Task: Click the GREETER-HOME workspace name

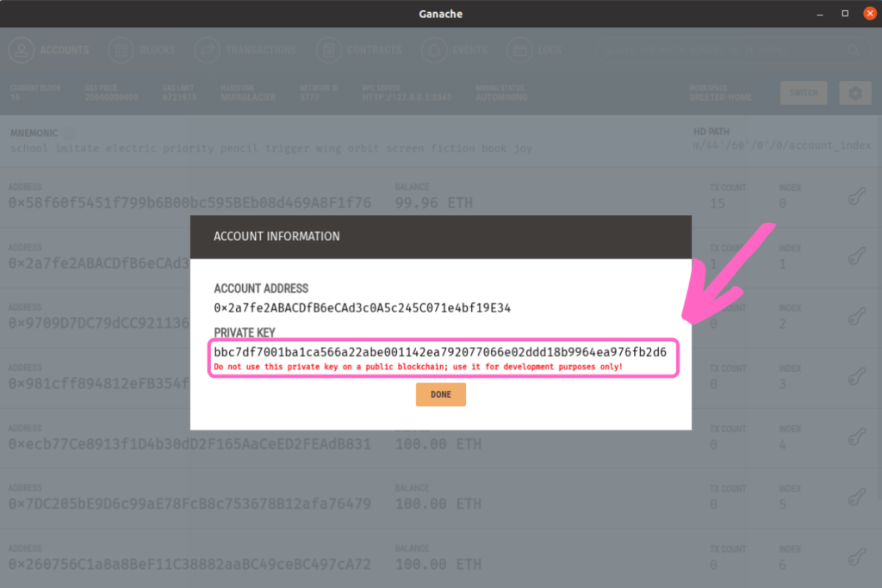Action: tap(721, 97)
